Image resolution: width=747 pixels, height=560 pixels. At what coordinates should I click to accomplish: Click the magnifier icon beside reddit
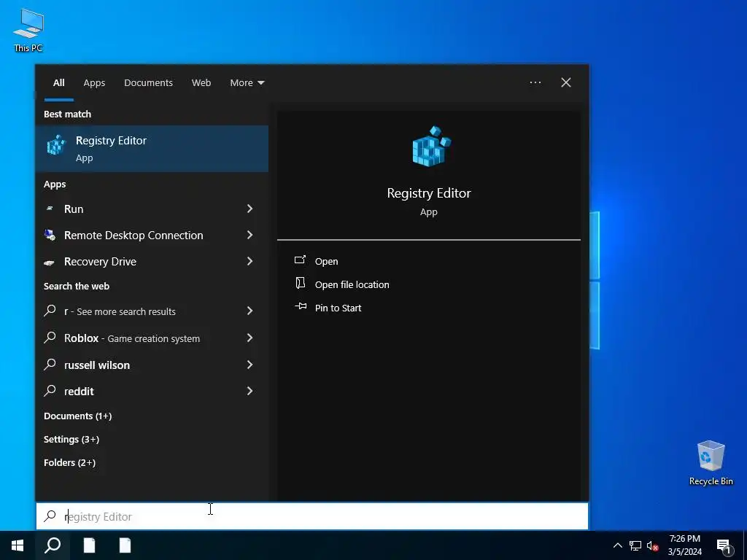click(50, 391)
